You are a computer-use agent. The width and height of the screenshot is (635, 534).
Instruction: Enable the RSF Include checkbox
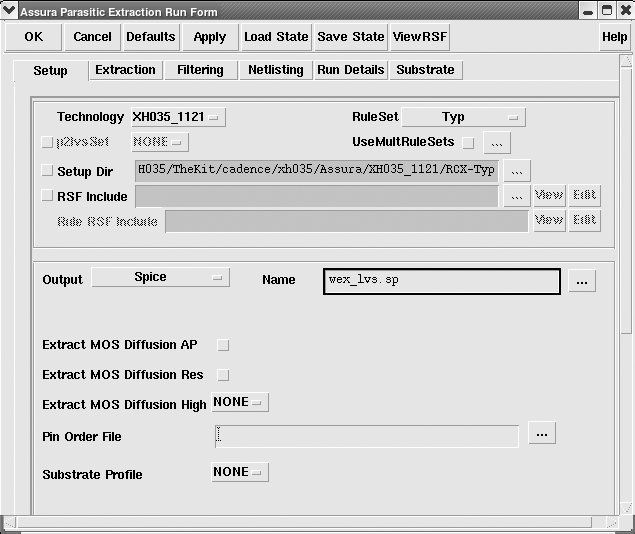(x=47, y=196)
